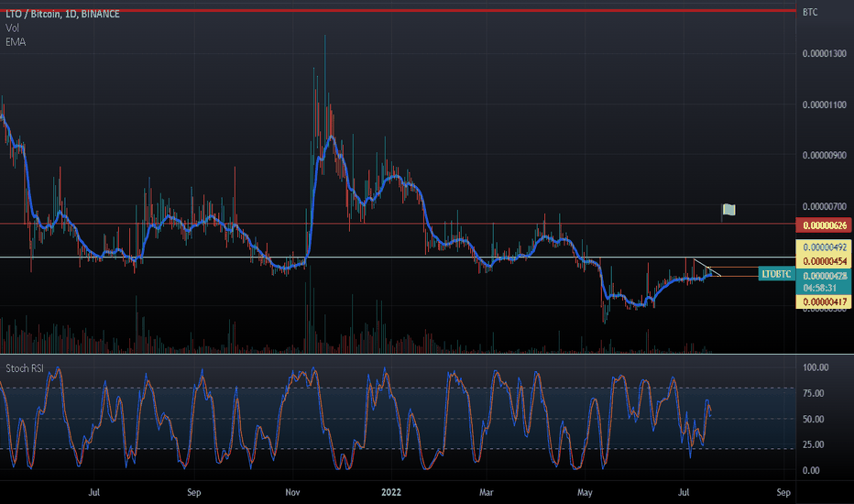
Task: Select the red 0.00000626 price label
Action: coord(825,225)
